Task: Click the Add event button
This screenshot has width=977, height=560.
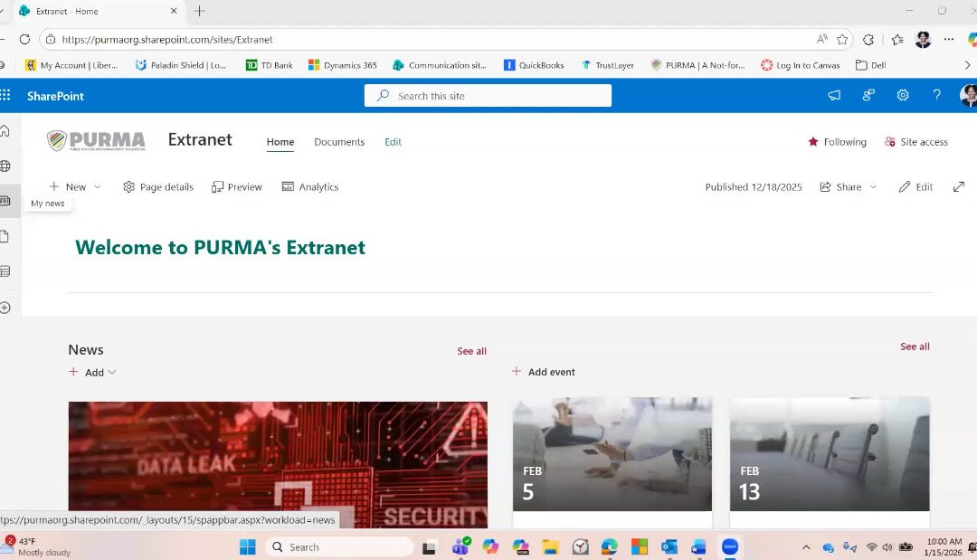Action: click(544, 372)
